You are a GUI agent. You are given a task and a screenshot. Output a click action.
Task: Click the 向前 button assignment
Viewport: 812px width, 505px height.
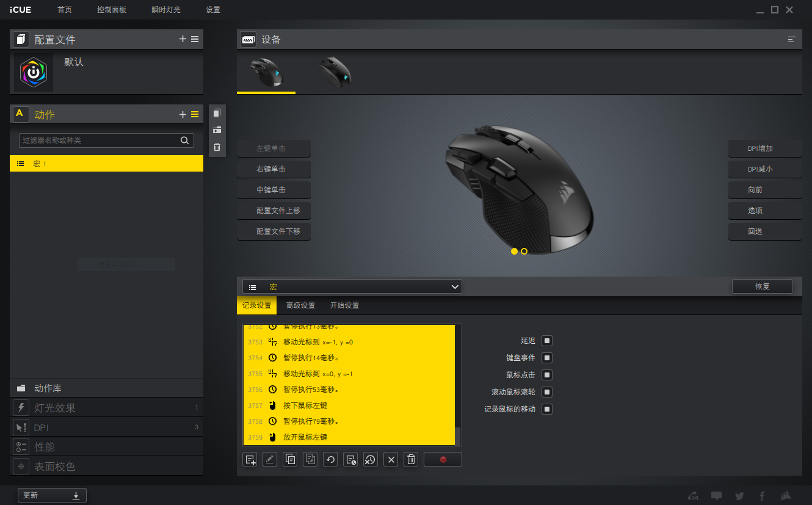click(765, 190)
